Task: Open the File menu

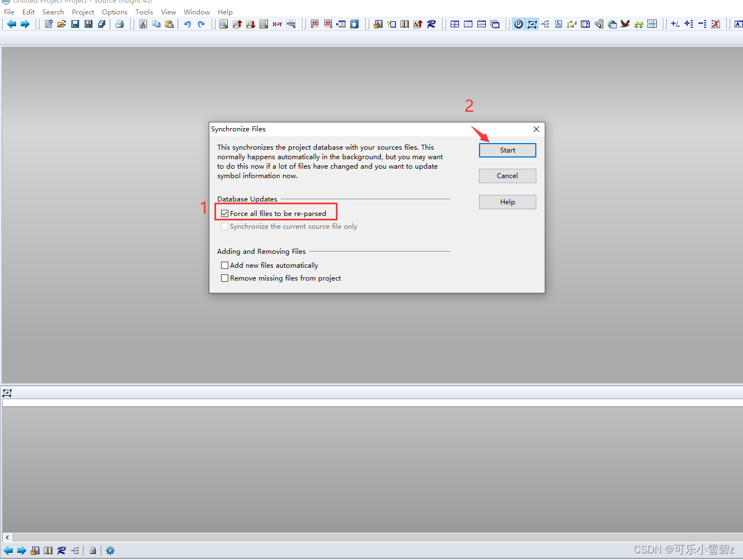Action: 9,12
